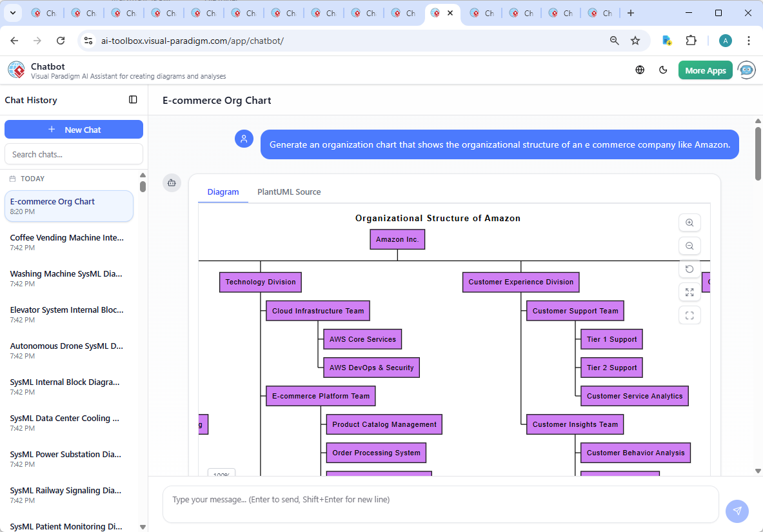Open the language globe selector
Screen dimensions: 763x532
pyautogui.click(x=640, y=70)
